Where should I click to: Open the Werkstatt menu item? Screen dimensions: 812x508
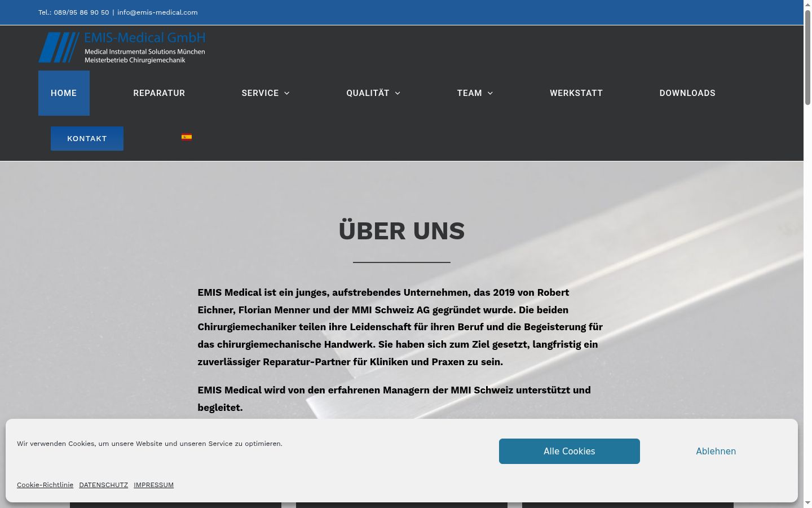click(576, 93)
